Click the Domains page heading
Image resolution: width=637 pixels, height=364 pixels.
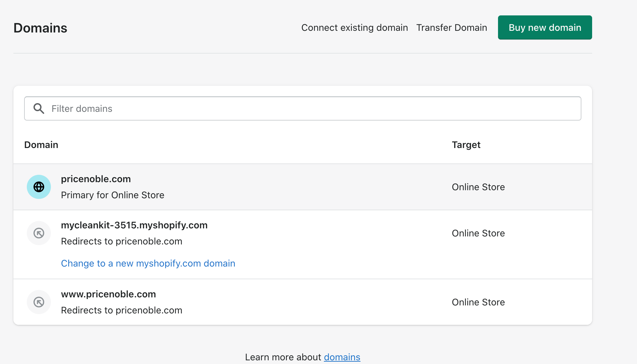pos(40,28)
